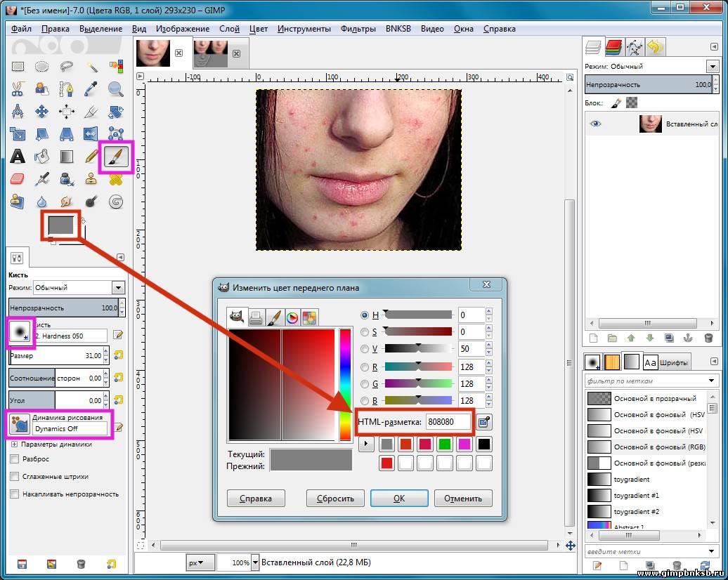Open the Выделение menu
This screenshot has height=580, width=728.
(x=100, y=29)
